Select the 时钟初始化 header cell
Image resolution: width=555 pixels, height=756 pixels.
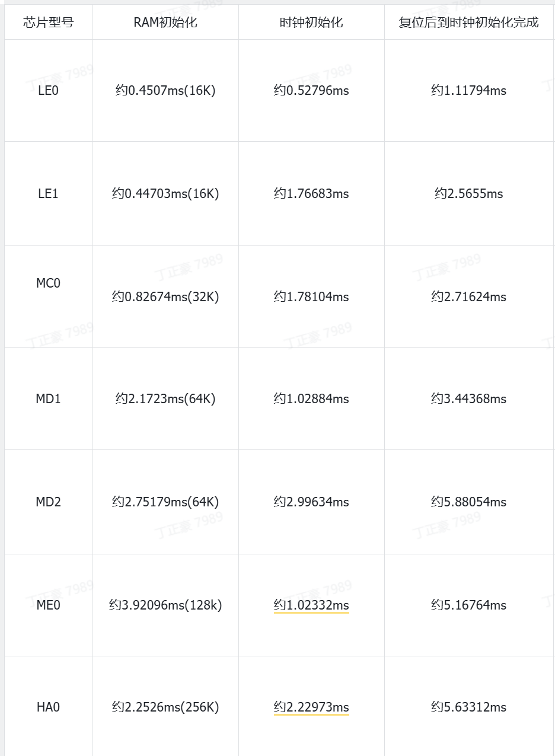coord(311,23)
